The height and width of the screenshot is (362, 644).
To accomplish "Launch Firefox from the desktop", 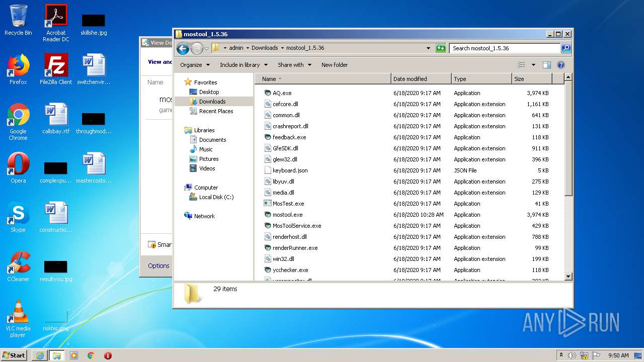I will (18, 69).
